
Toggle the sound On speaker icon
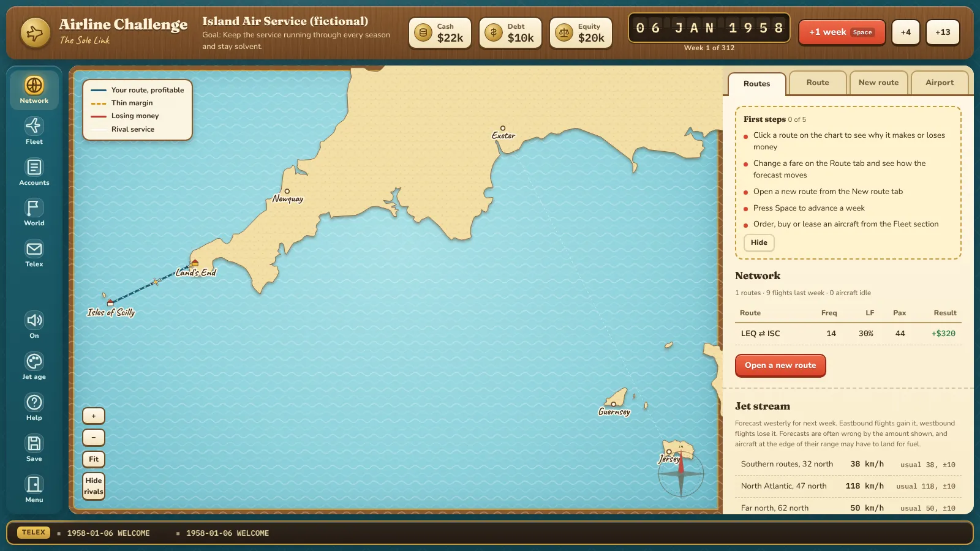point(34,325)
